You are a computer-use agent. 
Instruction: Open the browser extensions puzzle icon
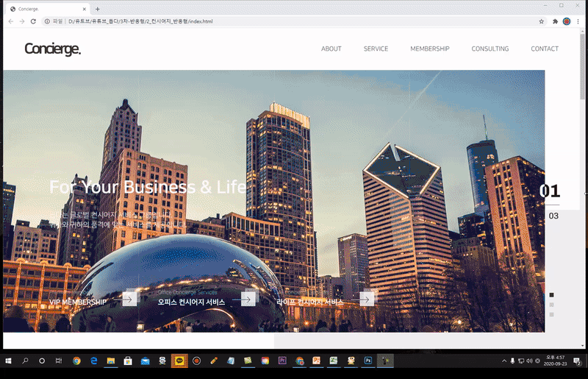(556, 21)
